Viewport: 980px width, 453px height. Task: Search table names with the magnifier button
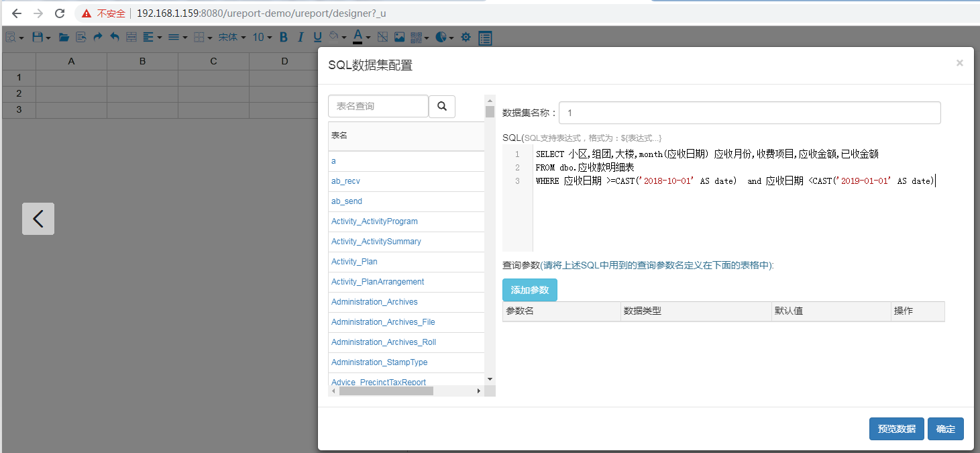pos(443,106)
